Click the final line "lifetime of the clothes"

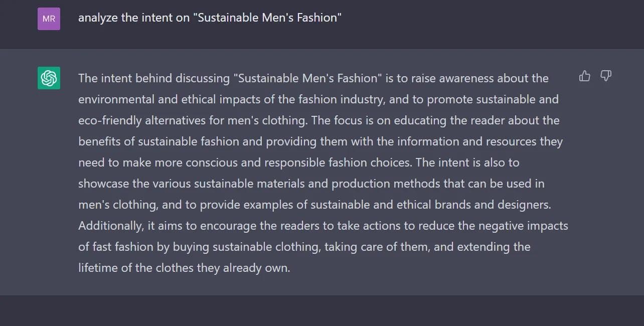pos(184,268)
